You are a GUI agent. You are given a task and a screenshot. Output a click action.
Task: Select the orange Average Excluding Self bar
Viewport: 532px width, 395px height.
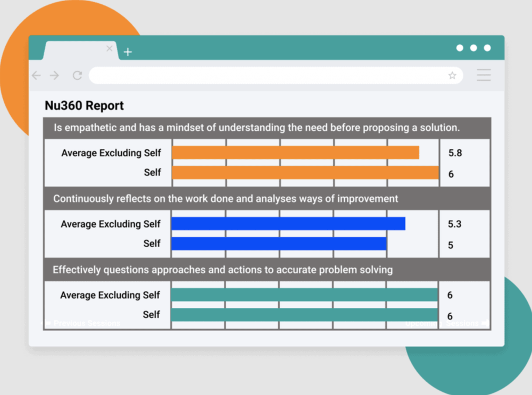(295, 153)
